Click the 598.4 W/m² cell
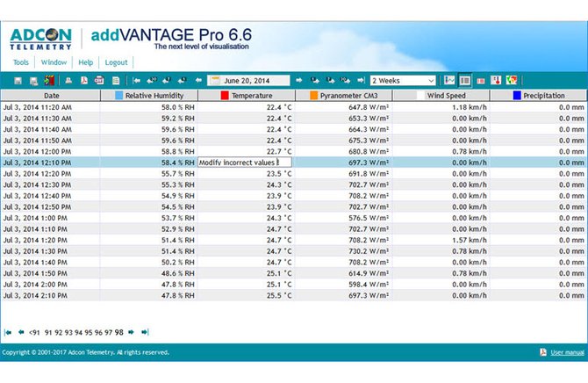Image resolution: width=588 pixels, height=383 pixels. click(344, 285)
